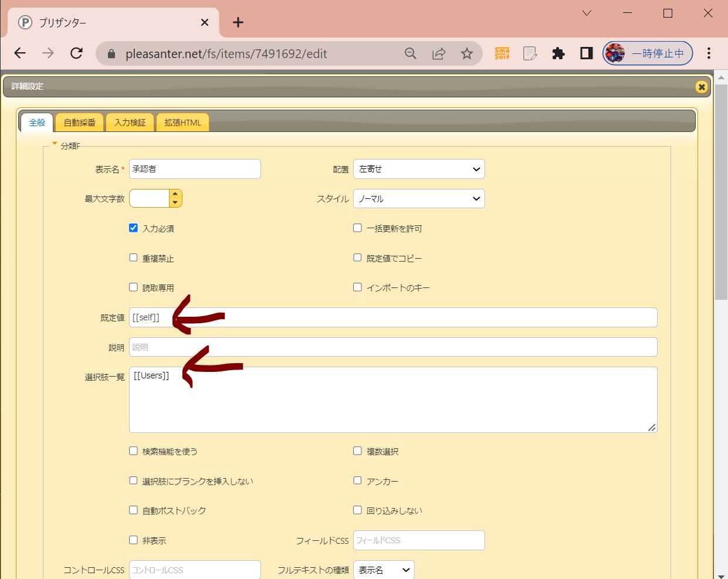Check the 複数選択 checkbox

(357, 451)
